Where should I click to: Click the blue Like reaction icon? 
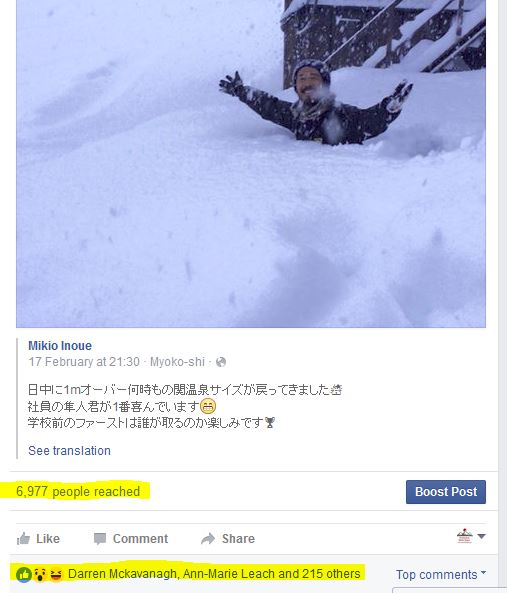click(x=23, y=574)
